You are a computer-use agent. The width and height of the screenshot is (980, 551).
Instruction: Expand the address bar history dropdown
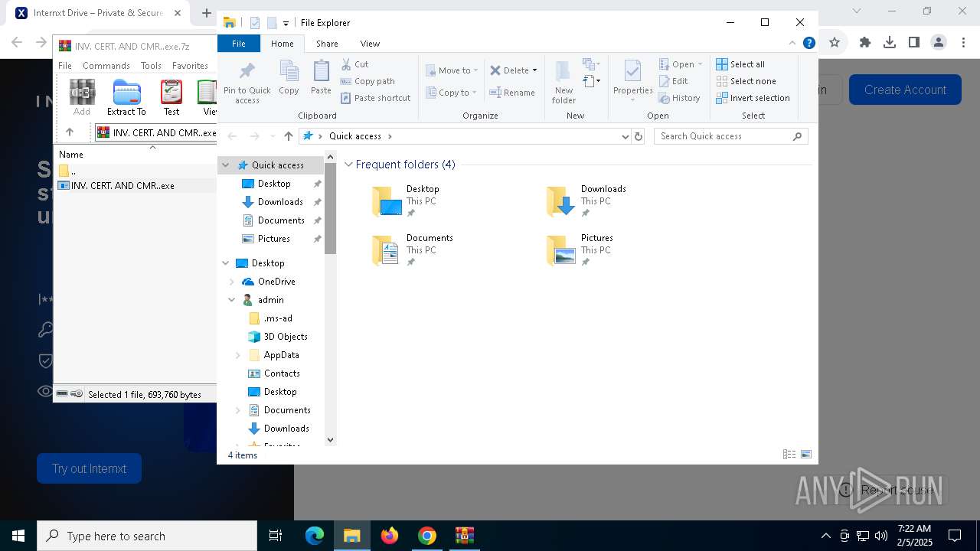click(626, 136)
